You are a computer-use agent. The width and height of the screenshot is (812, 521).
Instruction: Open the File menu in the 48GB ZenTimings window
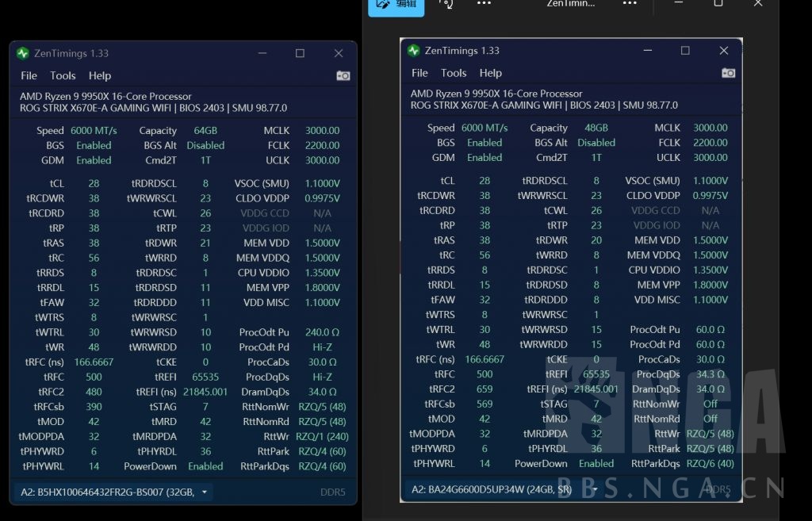pyautogui.click(x=419, y=73)
